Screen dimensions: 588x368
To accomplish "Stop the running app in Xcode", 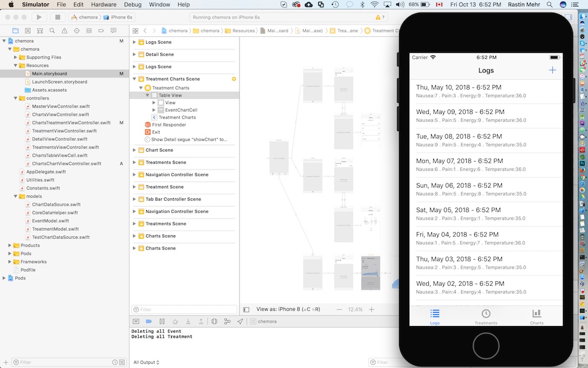I will 58,17.
